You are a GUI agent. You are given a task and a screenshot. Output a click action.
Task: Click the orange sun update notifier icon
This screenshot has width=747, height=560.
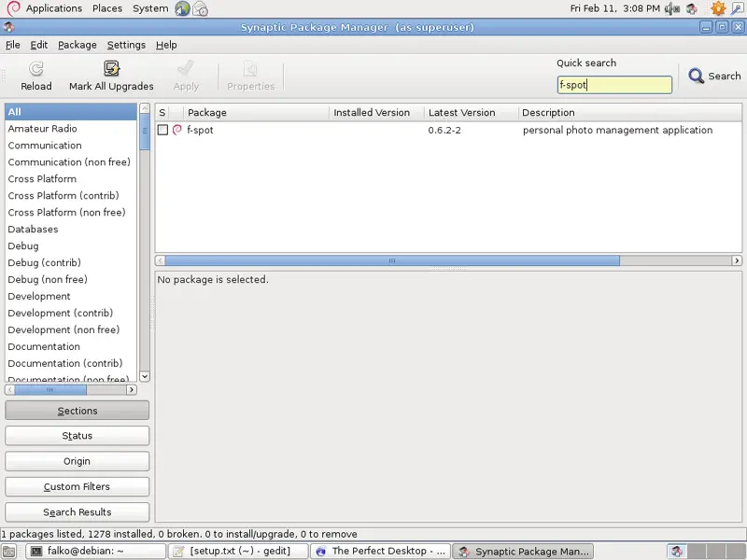718,8
